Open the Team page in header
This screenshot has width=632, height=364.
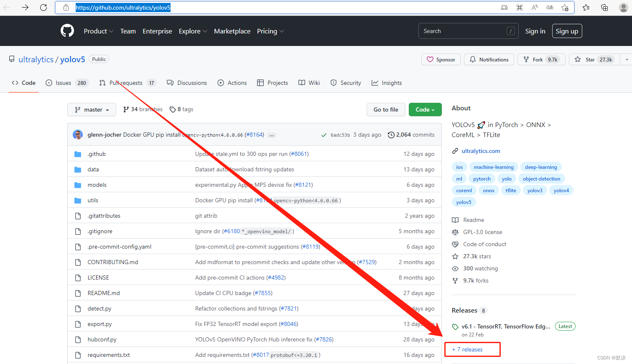coord(128,31)
